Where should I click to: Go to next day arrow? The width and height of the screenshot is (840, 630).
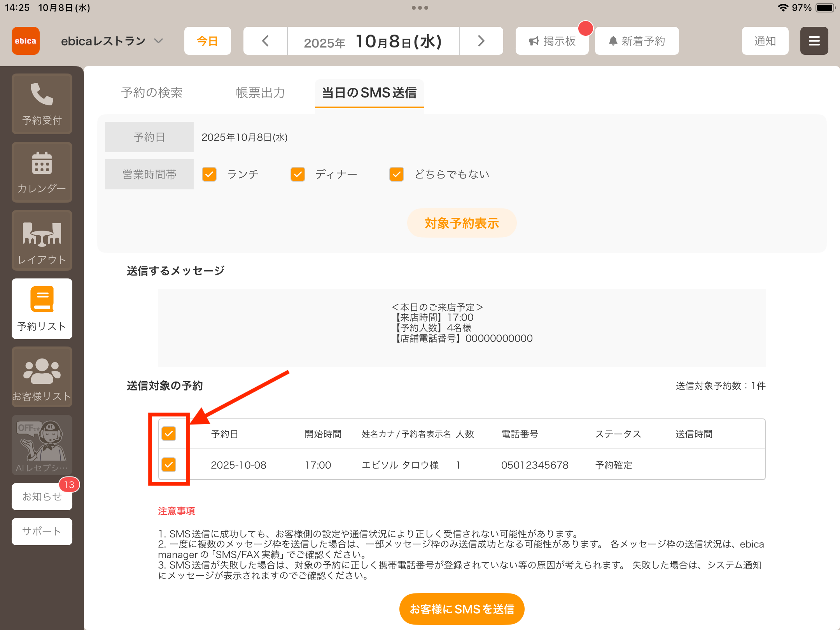point(481,41)
